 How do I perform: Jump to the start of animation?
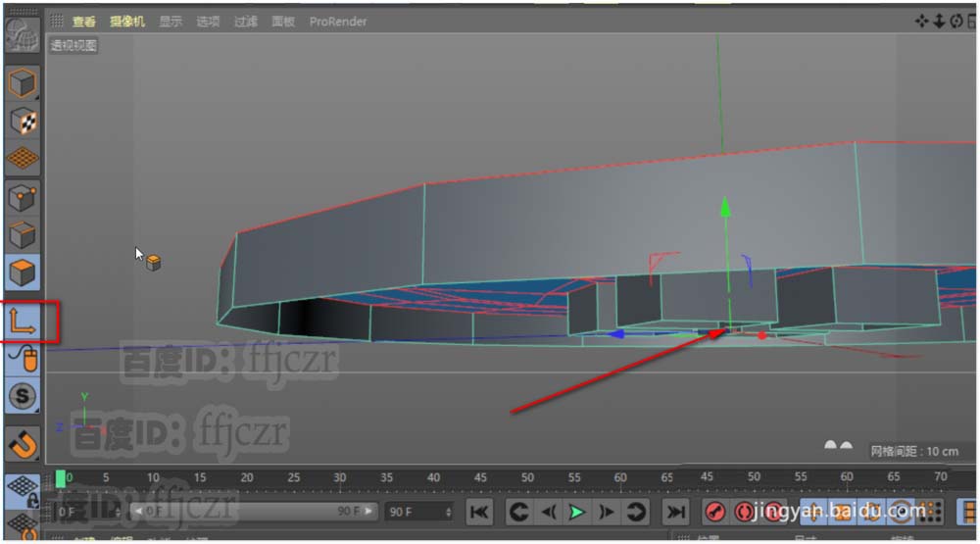coord(479,512)
